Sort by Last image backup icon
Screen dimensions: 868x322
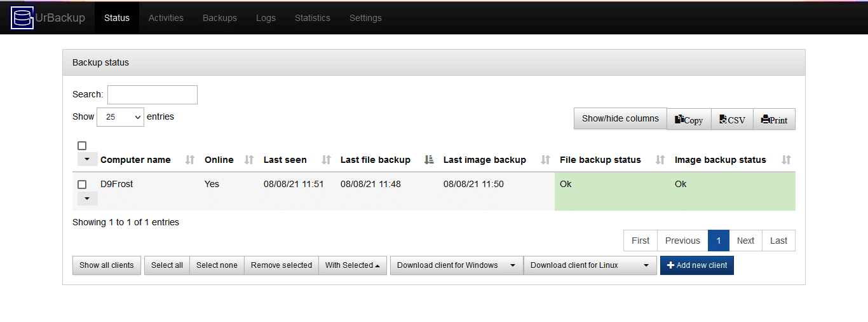[x=545, y=160]
